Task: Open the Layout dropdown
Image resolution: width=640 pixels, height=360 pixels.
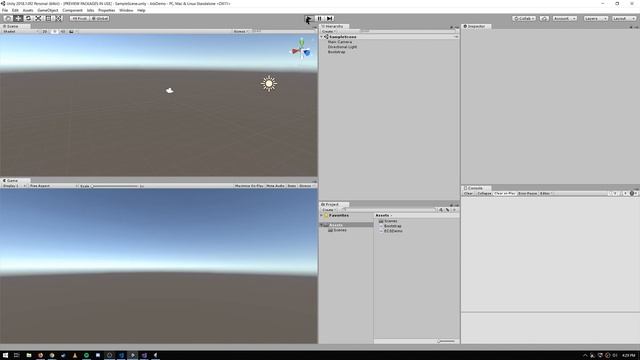Action: (624, 18)
